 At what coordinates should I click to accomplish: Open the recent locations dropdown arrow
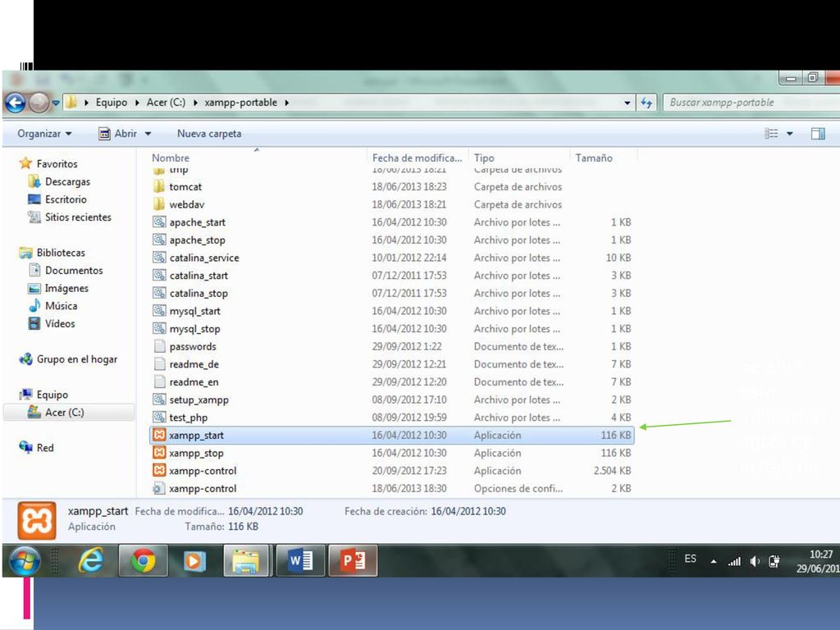tap(56, 103)
